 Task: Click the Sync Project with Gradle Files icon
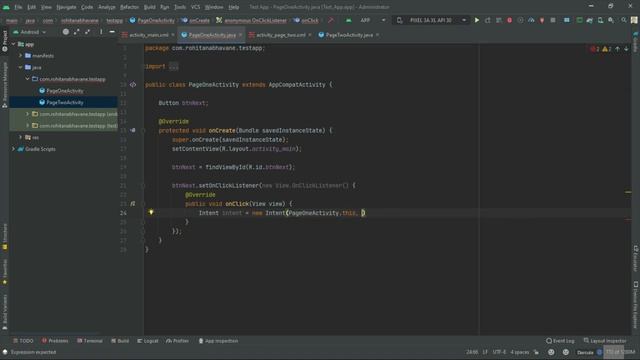tap(590, 20)
